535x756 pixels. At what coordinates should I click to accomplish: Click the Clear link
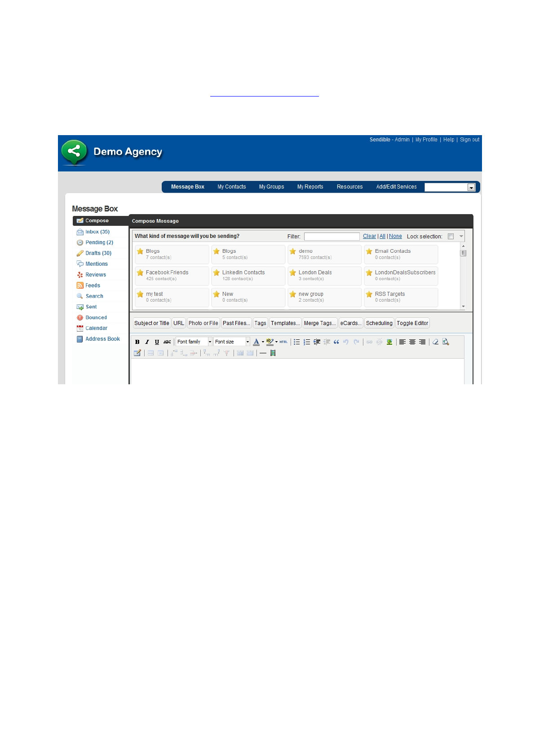point(370,237)
